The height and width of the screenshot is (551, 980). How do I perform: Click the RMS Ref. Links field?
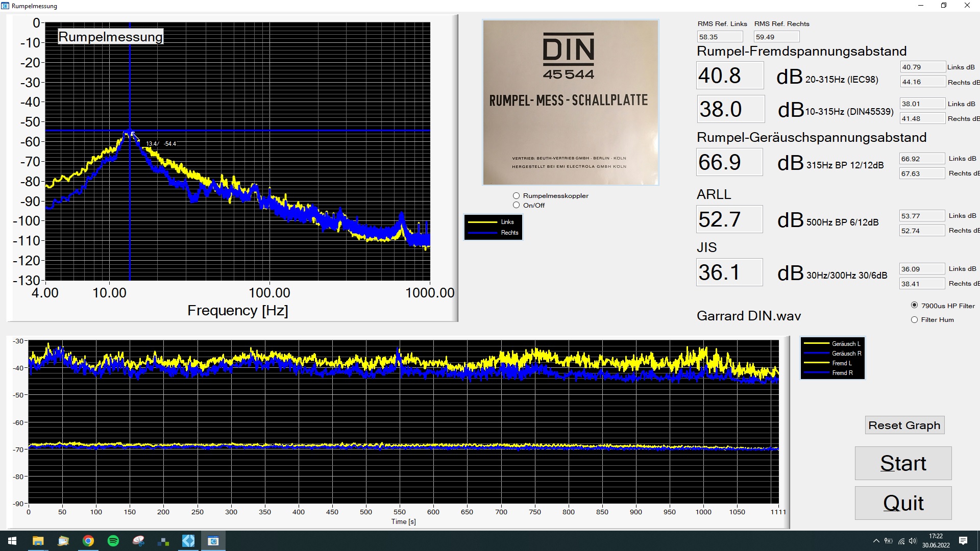[720, 37]
